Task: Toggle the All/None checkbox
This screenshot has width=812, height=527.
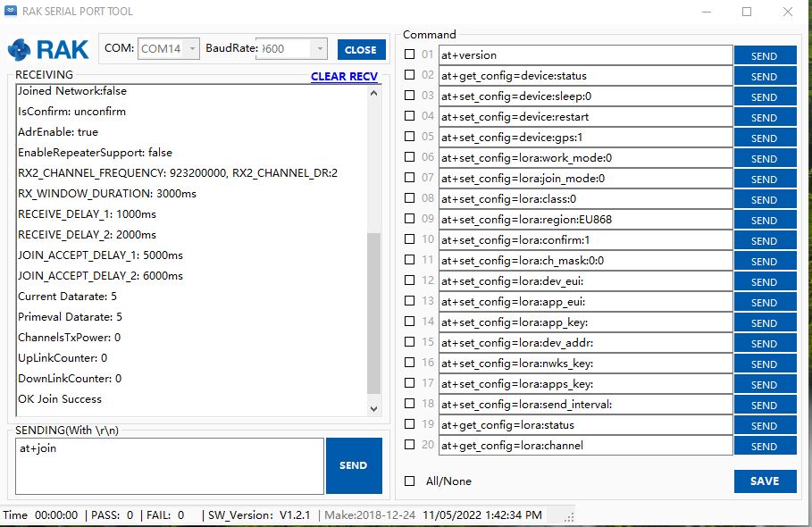Action: (410, 481)
